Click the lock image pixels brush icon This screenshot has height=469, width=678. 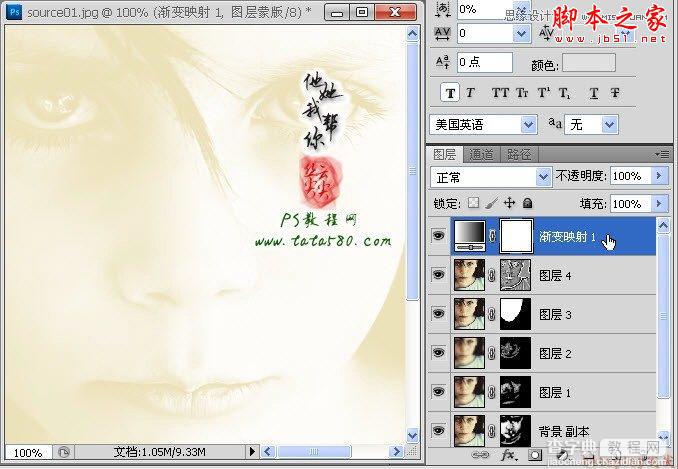pos(491,203)
